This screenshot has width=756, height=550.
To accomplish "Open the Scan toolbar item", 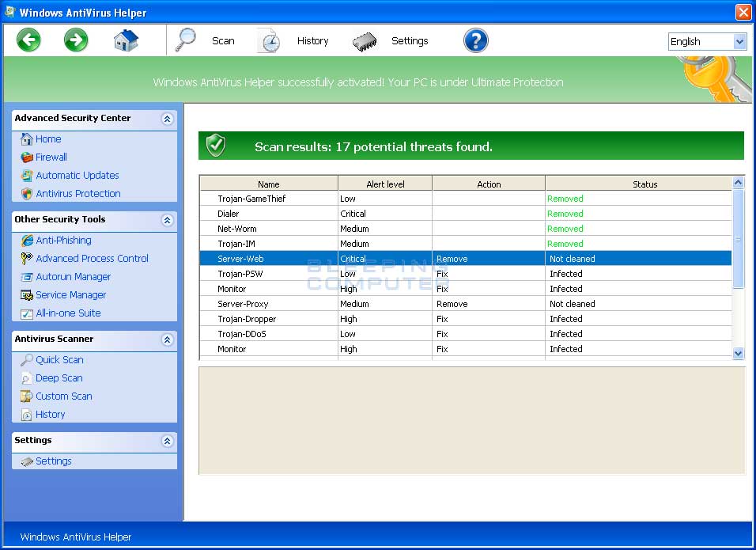I will click(x=223, y=41).
